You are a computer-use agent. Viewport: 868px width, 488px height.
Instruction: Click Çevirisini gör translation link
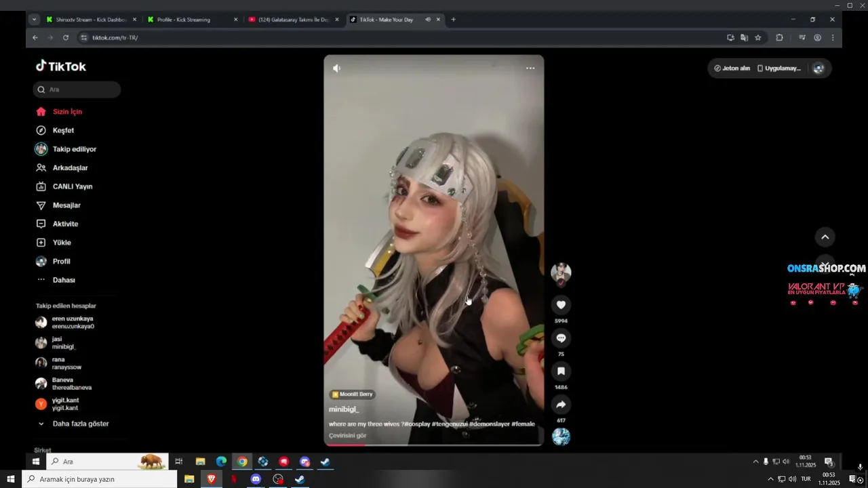coord(347,435)
